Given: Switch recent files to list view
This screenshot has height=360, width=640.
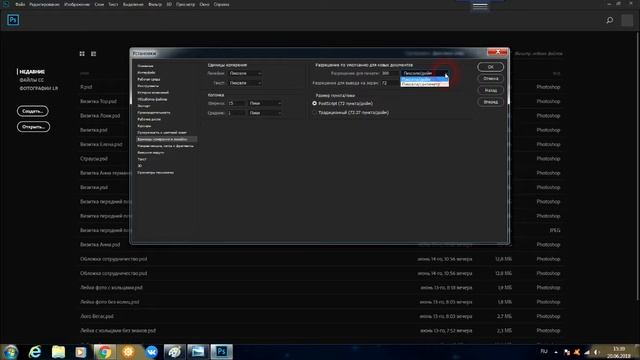Looking at the screenshot, I should [93, 53].
